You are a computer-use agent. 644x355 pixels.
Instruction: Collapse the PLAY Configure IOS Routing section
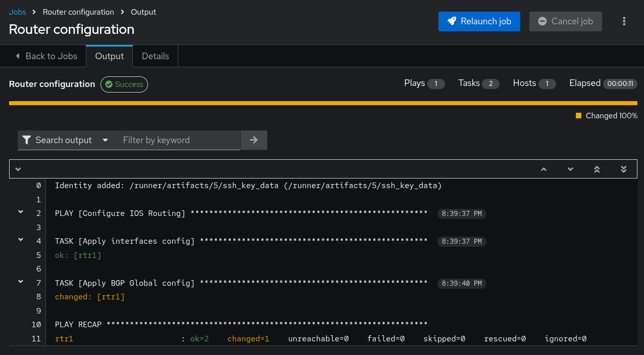(21, 212)
